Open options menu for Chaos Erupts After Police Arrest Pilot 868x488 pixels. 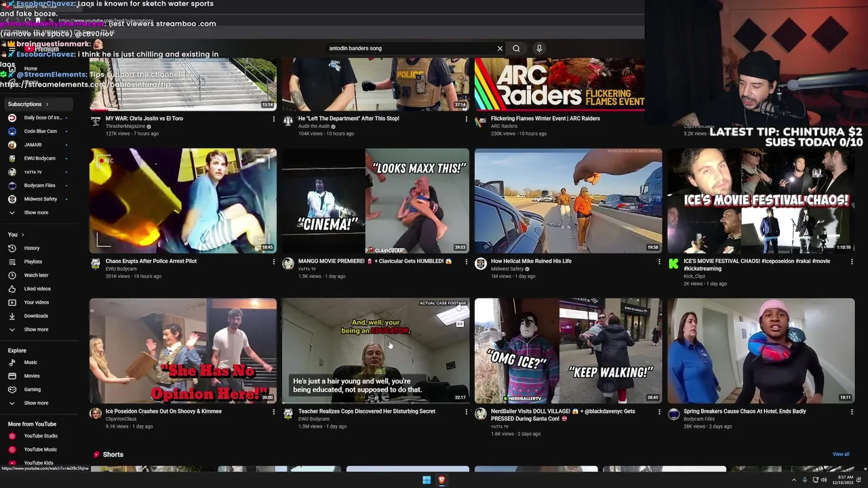click(274, 262)
